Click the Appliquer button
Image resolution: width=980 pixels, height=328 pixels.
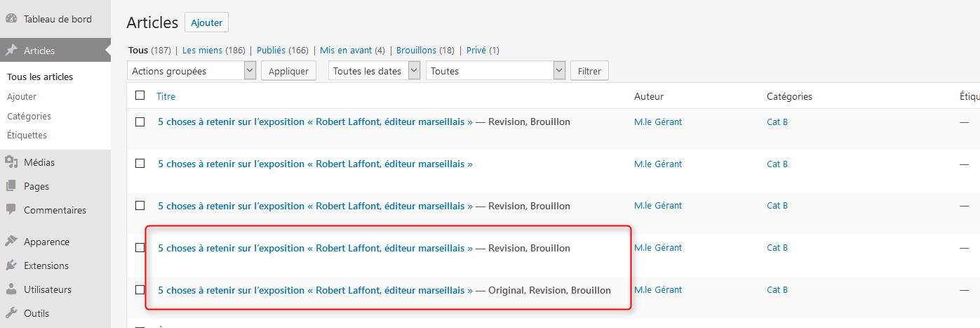(288, 71)
